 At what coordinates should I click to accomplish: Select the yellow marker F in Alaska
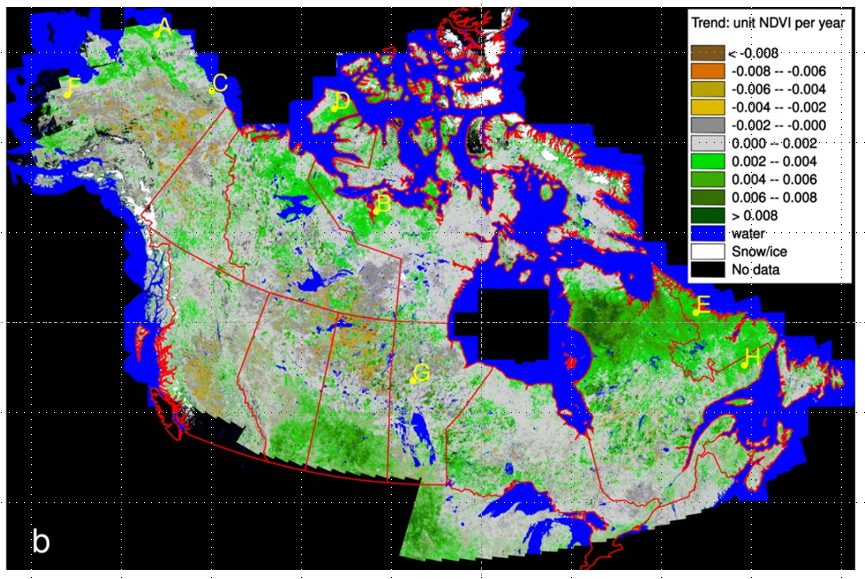(67, 93)
